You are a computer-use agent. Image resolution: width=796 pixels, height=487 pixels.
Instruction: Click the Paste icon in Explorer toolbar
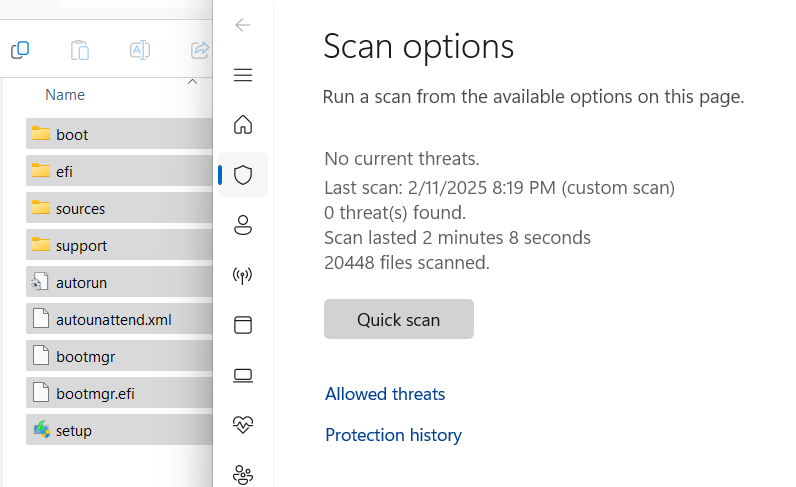(80, 50)
